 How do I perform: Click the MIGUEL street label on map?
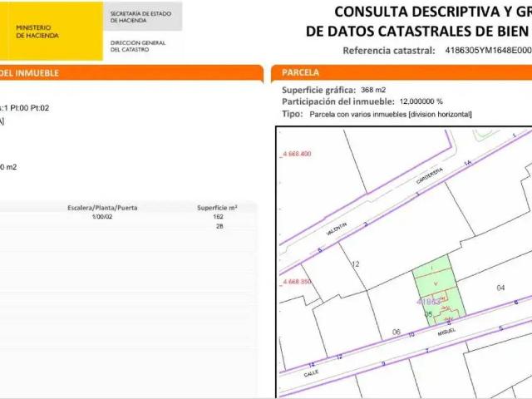[446, 332]
